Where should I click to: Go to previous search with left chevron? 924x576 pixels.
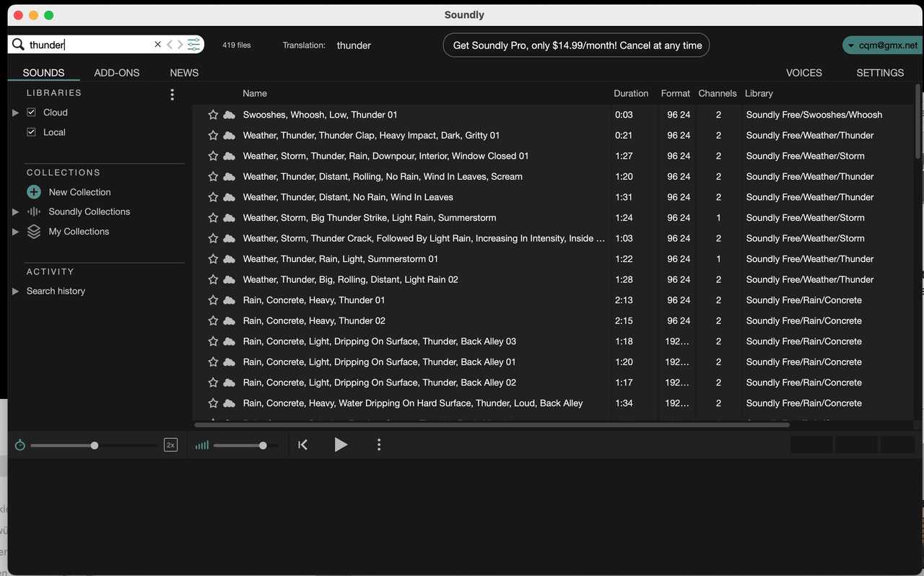170,45
